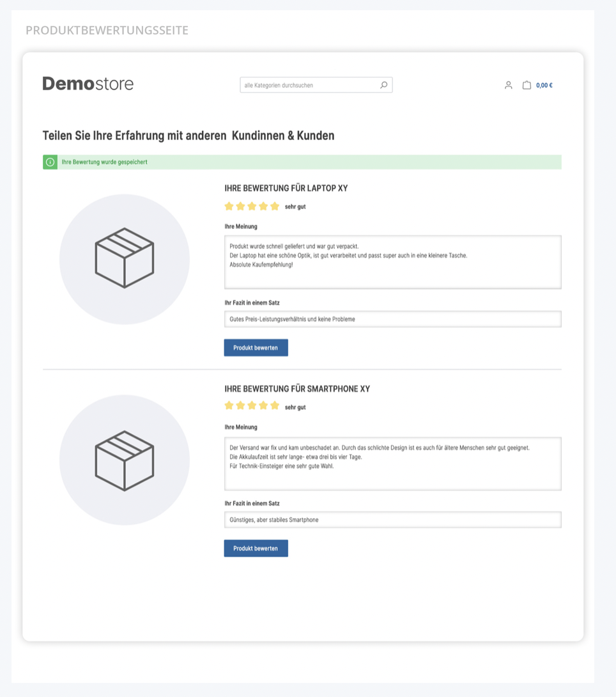Image resolution: width=616 pixels, height=697 pixels.
Task: Click the Smartphone XY opinion text area
Action: (x=392, y=464)
